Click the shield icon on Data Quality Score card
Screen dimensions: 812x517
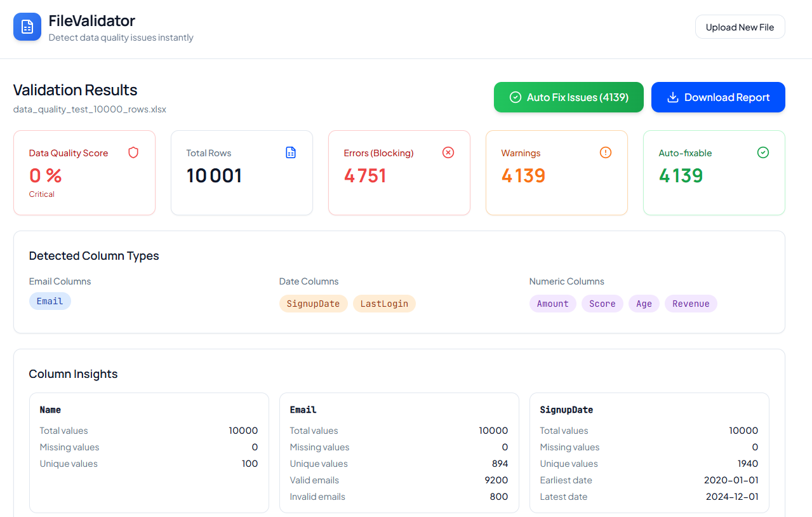point(133,152)
